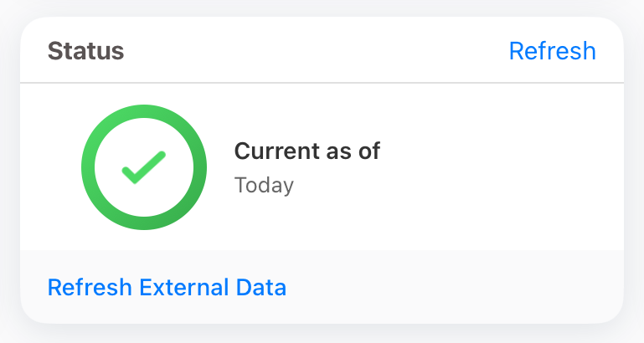Image resolution: width=644 pixels, height=343 pixels.
Task: Click the green checkmark status icon
Action: (143, 167)
